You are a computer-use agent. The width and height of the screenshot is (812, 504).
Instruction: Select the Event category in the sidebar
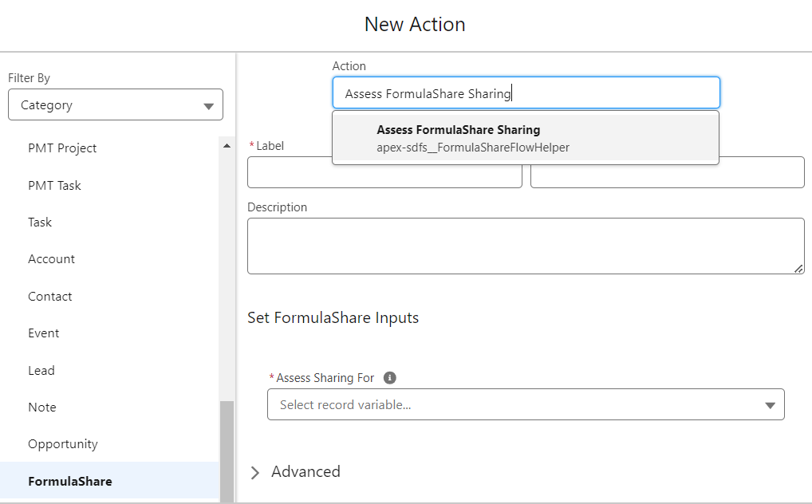pos(43,333)
